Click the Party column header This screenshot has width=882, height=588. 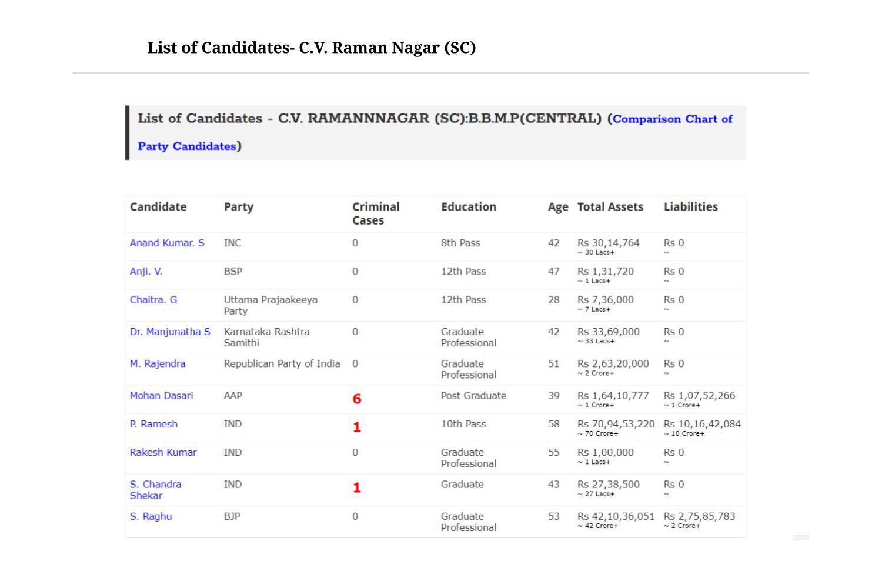(239, 207)
